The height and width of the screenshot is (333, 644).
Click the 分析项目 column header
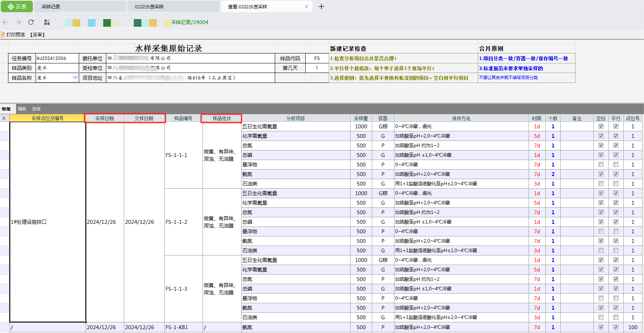pyautogui.click(x=296, y=118)
